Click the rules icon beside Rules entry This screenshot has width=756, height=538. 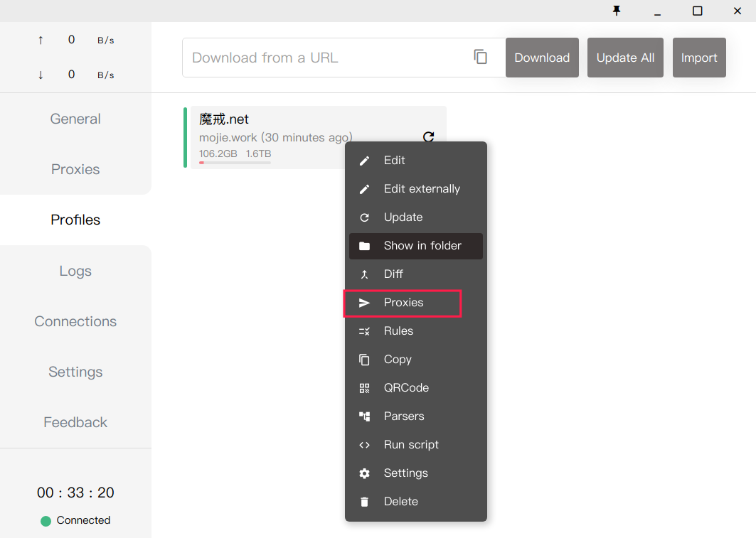(365, 331)
